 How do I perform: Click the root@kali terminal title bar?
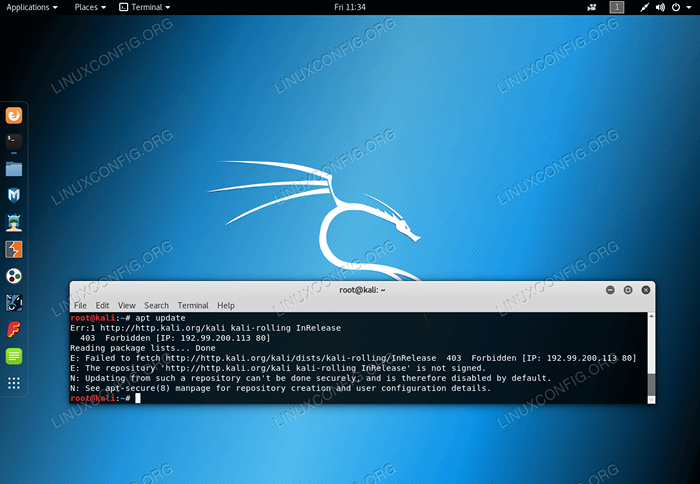point(362,290)
